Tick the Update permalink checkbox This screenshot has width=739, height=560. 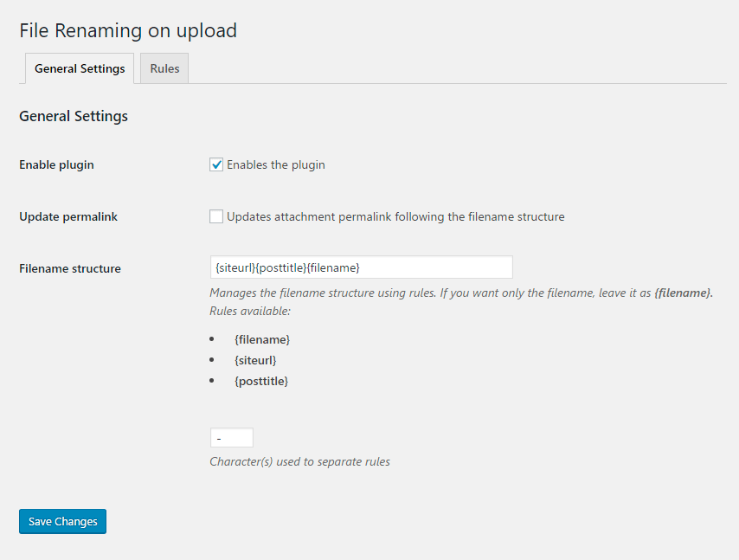[216, 216]
